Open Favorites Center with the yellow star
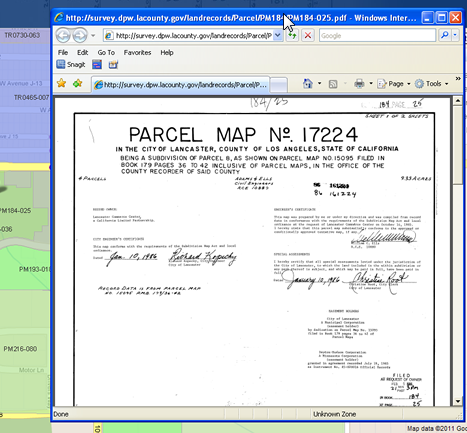 pyautogui.click(x=61, y=83)
